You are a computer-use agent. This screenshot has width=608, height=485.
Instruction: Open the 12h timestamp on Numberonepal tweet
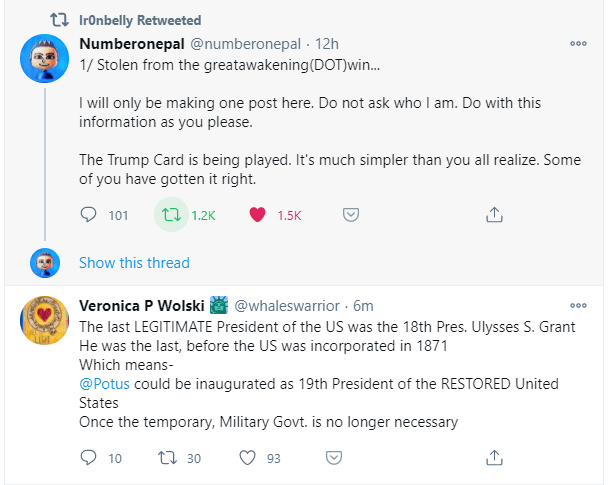pyautogui.click(x=326, y=44)
